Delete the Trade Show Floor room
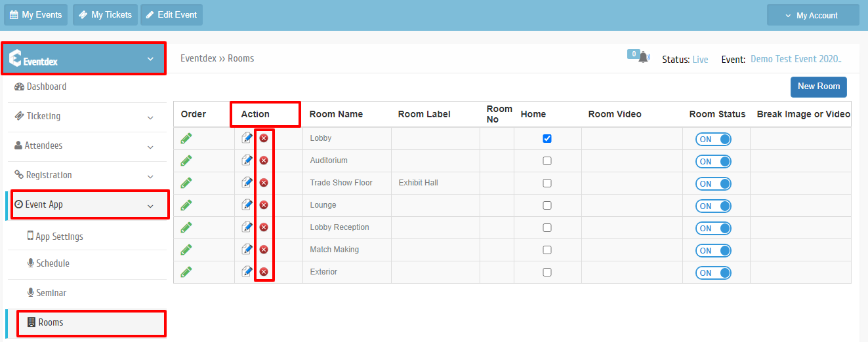The height and width of the screenshot is (342, 868). pos(264,183)
